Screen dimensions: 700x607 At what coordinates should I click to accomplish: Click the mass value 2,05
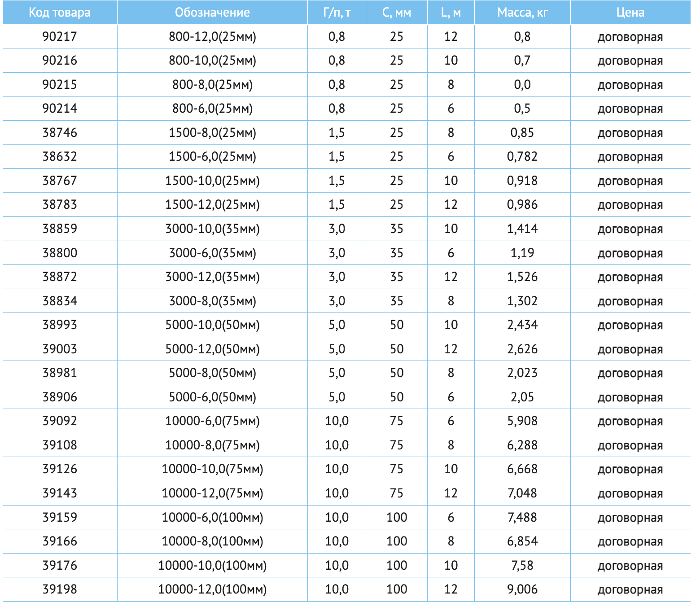point(522,397)
